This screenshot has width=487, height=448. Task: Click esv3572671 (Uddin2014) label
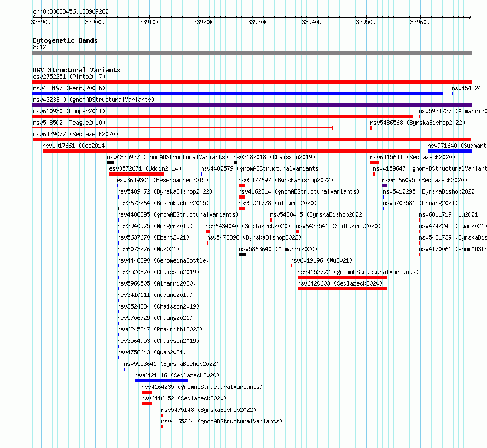point(145,168)
